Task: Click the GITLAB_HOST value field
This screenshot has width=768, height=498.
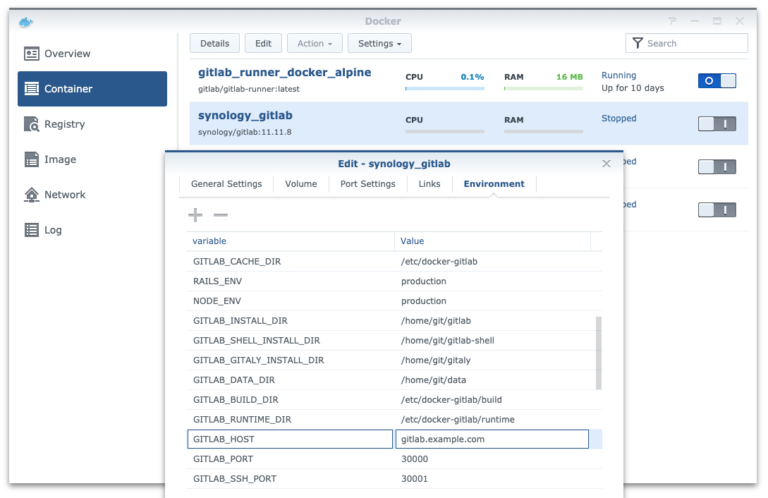Action: (491, 439)
